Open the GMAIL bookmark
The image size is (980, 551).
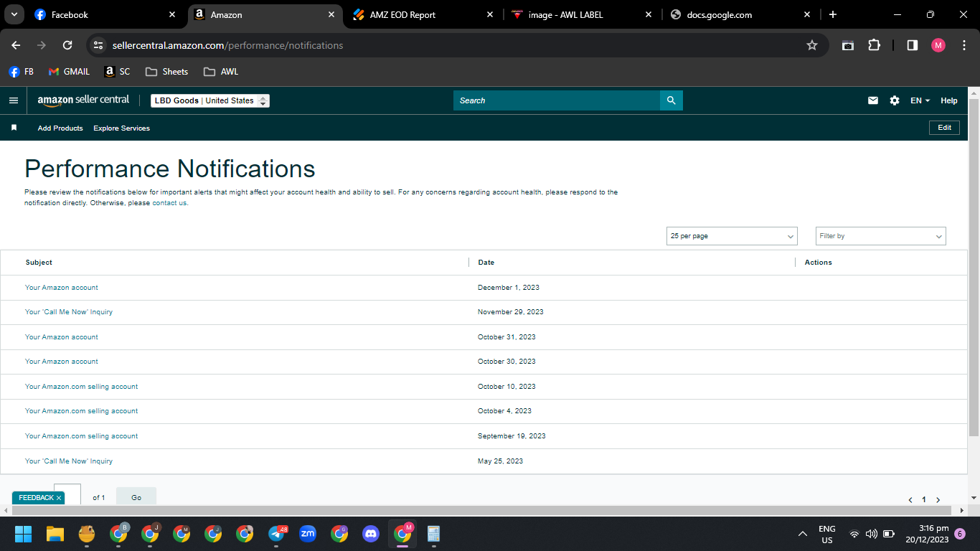pyautogui.click(x=69, y=72)
